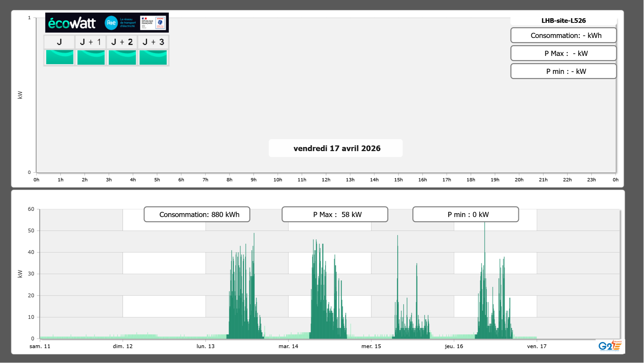Click the écoWatt logo
The height and width of the screenshot is (363, 644).
(72, 23)
